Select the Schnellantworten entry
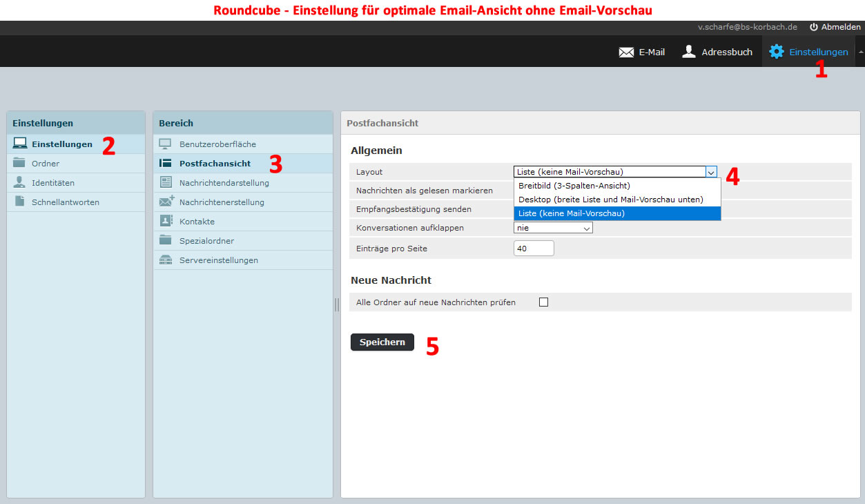Image resolution: width=865 pixels, height=504 pixels. (x=76, y=202)
